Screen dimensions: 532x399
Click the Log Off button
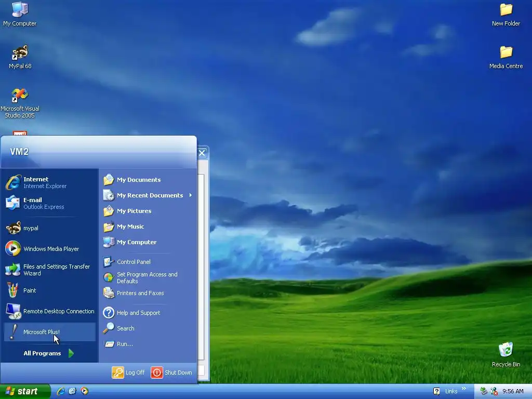[128, 373]
